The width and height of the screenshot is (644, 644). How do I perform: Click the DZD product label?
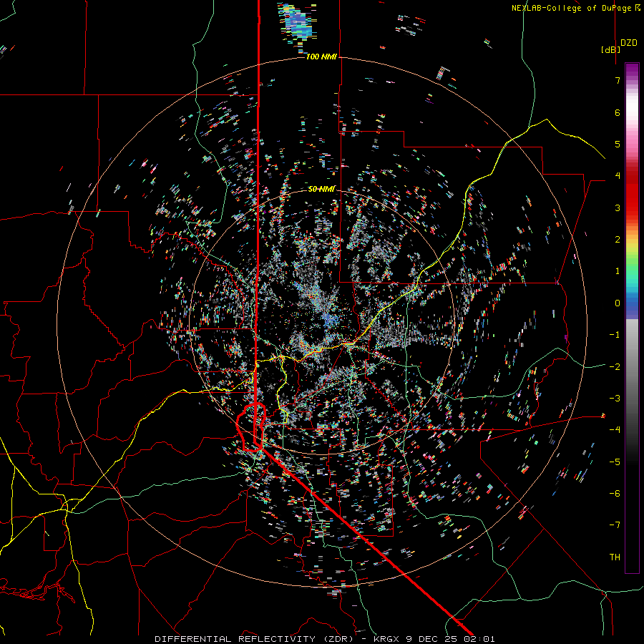coord(629,43)
